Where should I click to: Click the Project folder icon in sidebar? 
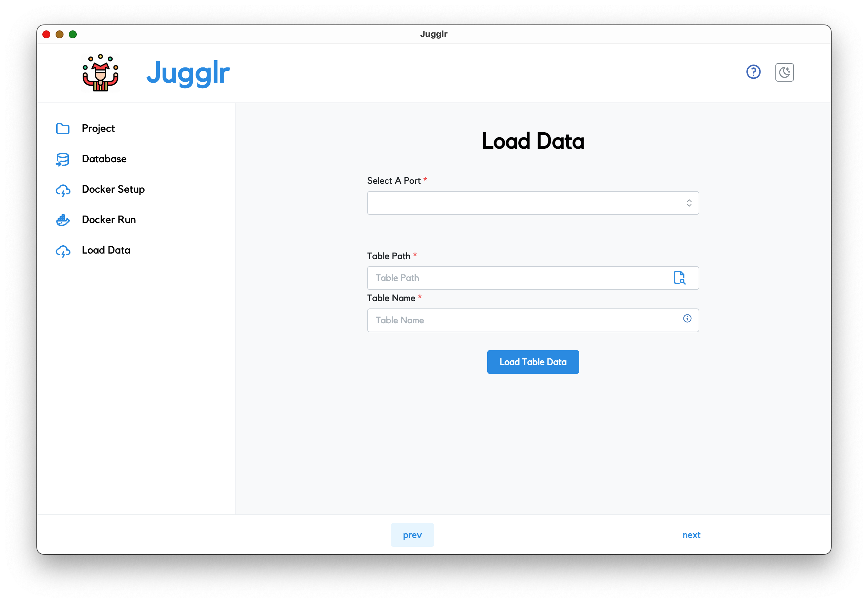click(63, 129)
